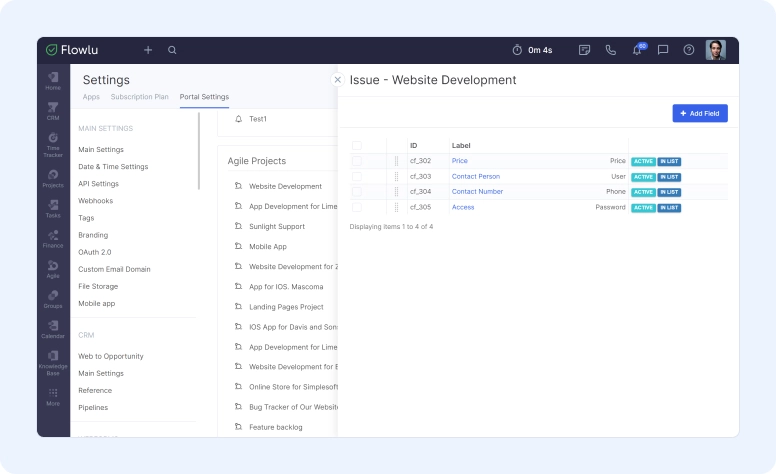Open More apps grid in sidebar
The width and height of the screenshot is (776, 474).
53,397
